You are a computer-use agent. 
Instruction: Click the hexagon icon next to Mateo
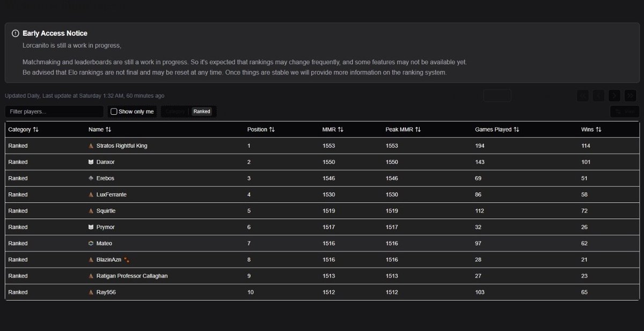click(x=91, y=244)
